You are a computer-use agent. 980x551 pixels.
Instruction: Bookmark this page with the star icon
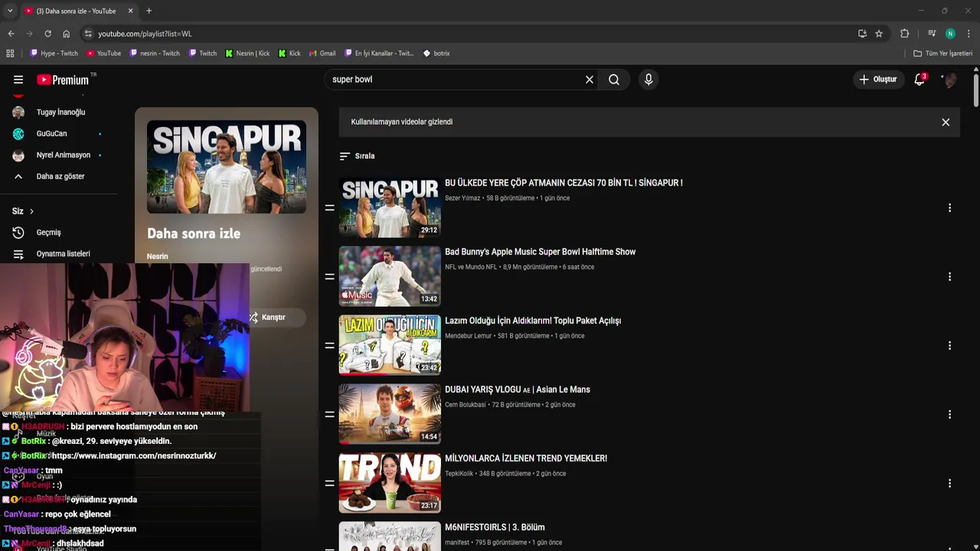tap(879, 34)
